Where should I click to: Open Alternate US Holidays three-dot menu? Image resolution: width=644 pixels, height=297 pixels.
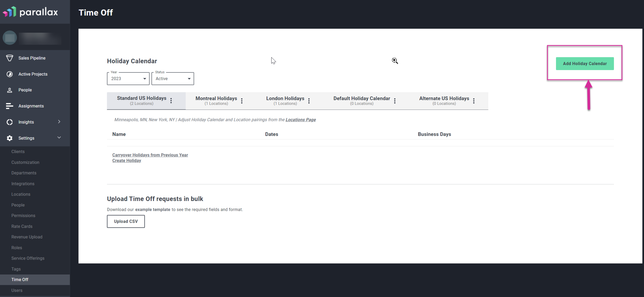[x=474, y=101]
